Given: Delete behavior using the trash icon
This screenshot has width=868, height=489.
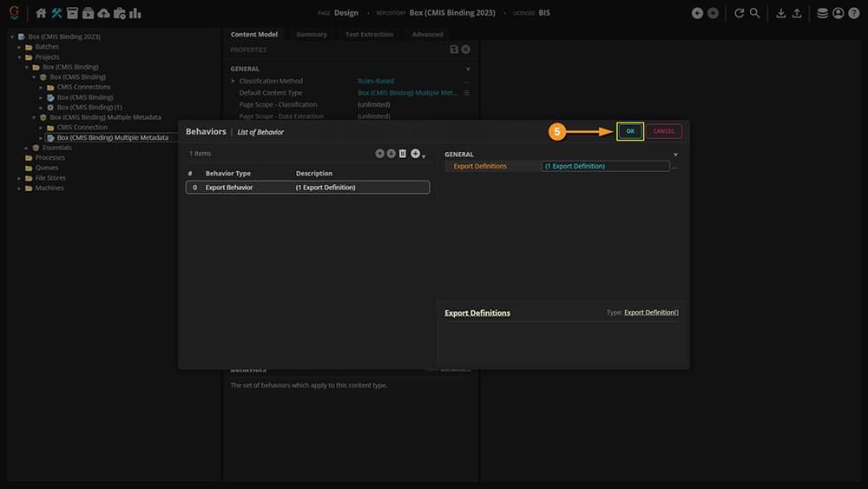Looking at the screenshot, I should (403, 154).
